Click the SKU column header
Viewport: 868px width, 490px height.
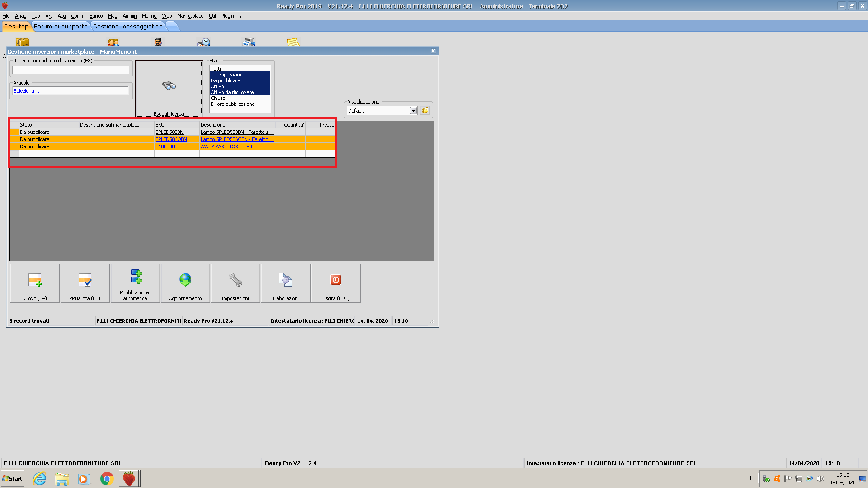(x=177, y=125)
